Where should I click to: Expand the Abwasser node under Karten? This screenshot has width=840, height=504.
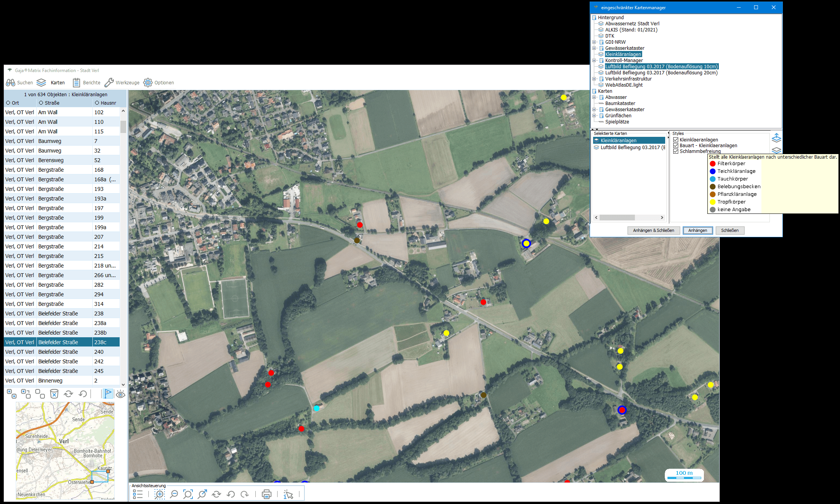point(594,97)
